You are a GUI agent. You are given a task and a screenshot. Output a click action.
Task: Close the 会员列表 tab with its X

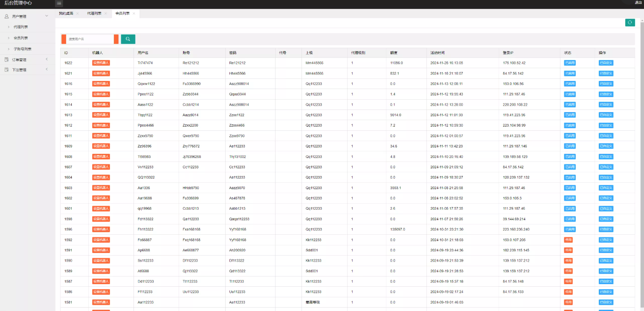tap(134, 14)
